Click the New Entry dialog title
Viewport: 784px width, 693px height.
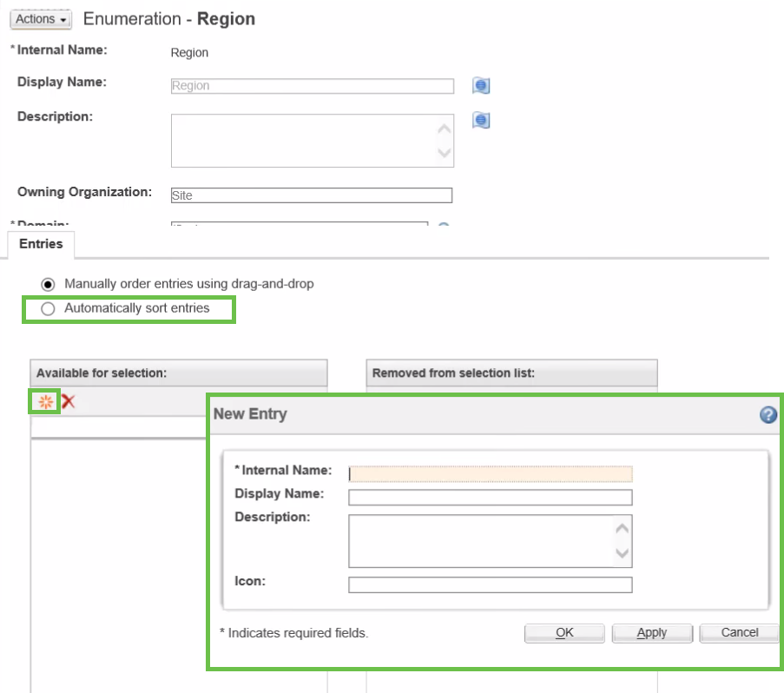coord(250,414)
